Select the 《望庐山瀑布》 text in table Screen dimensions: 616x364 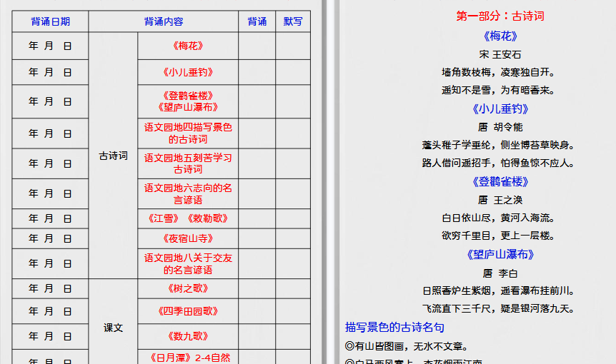tap(188, 107)
